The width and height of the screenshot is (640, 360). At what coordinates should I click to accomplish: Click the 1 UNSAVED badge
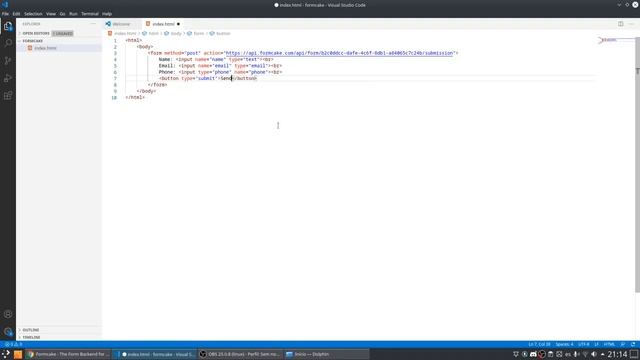[x=62, y=33]
